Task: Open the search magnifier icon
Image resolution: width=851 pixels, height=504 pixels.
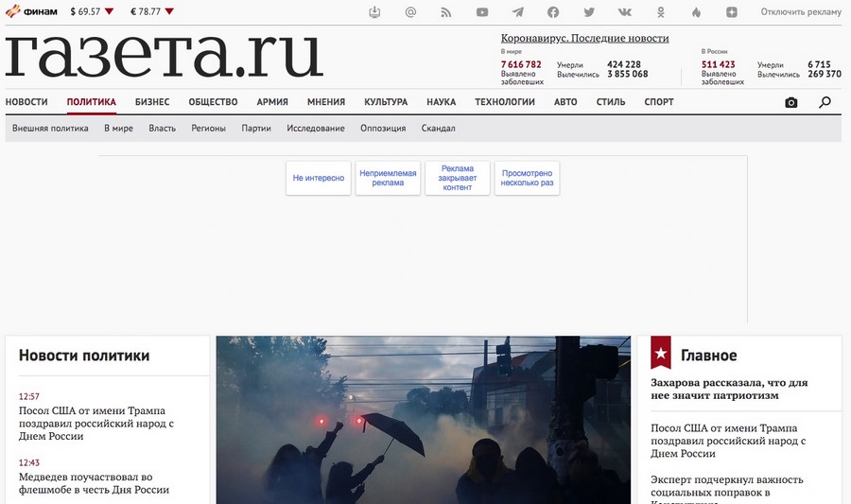Action: tap(825, 102)
